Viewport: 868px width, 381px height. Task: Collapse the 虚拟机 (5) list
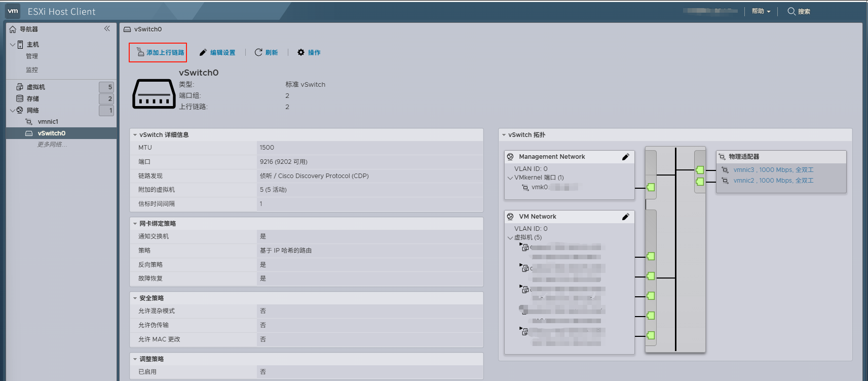coord(510,238)
